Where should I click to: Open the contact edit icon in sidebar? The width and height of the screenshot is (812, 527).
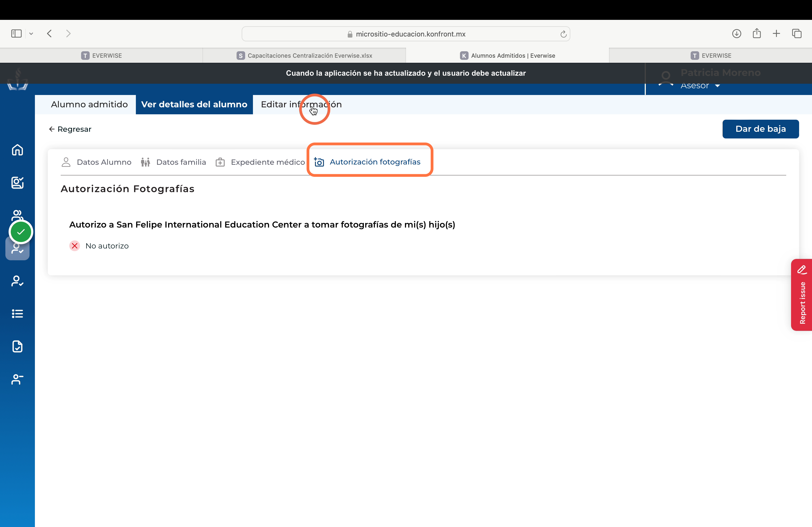[x=17, y=182]
